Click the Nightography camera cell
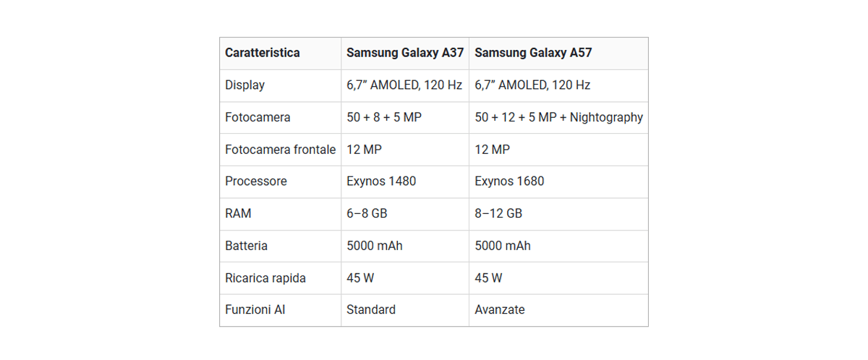Viewport: 868px width, 360px height. (558, 117)
